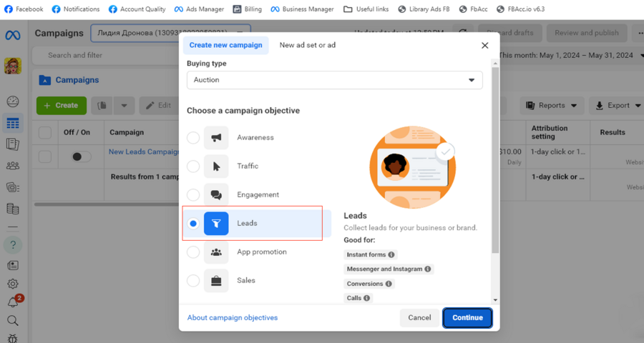The image size is (644, 343).
Task: Expand the duplicate options arrow
Action: click(x=124, y=106)
